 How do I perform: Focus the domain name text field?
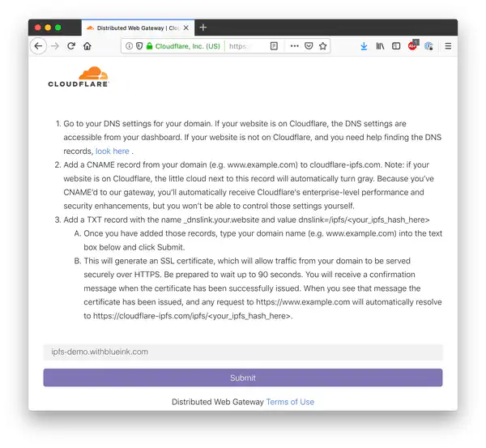[x=243, y=352]
